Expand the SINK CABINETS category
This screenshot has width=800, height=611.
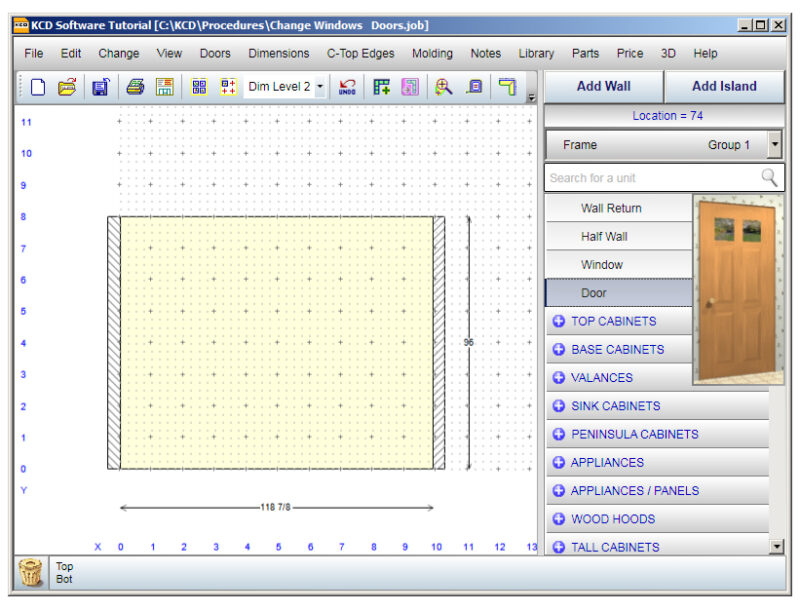click(x=559, y=406)
